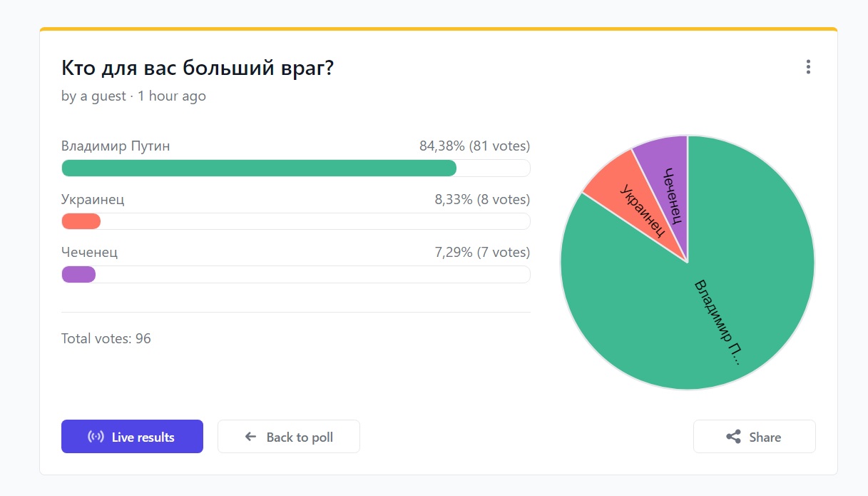Click the 'by a guest' author text
Image resolution: width=868 pixels, height=496 pixels.
click(93, 96)
